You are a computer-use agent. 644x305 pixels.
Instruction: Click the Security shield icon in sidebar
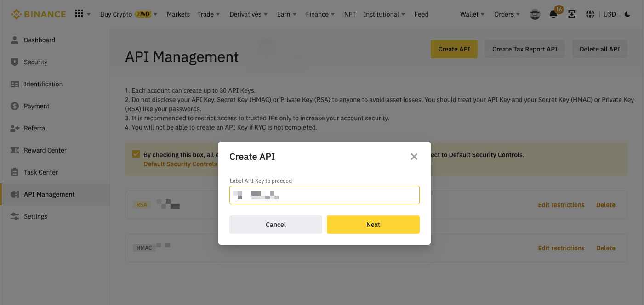click(x=15, y=62)
